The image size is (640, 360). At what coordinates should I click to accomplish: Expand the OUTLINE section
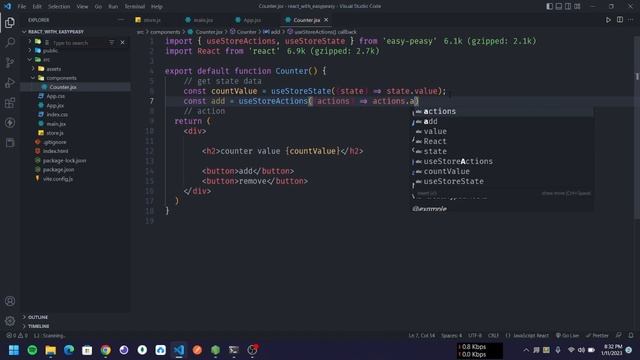tap(38, 317)
